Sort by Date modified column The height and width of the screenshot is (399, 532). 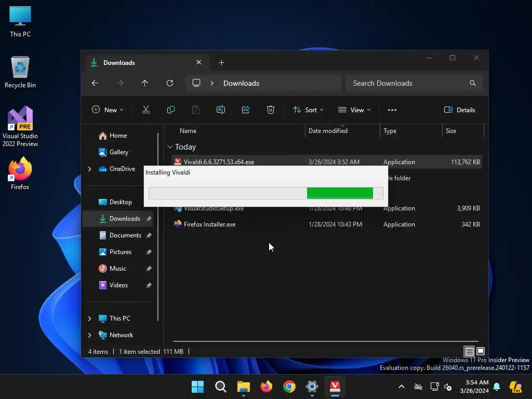[x=342, y=131]
